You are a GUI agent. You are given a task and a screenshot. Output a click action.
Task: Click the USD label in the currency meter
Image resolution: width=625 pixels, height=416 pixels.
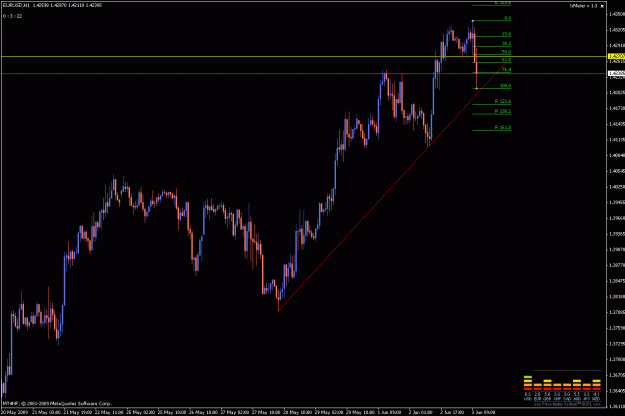[x=528, y=399]
